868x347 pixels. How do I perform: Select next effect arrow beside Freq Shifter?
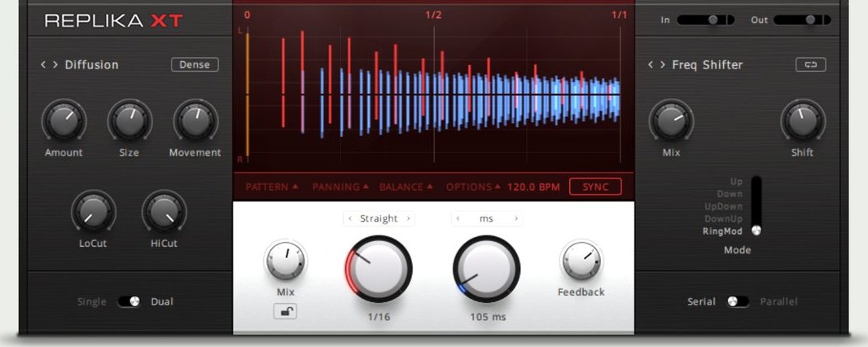point(663,64)
